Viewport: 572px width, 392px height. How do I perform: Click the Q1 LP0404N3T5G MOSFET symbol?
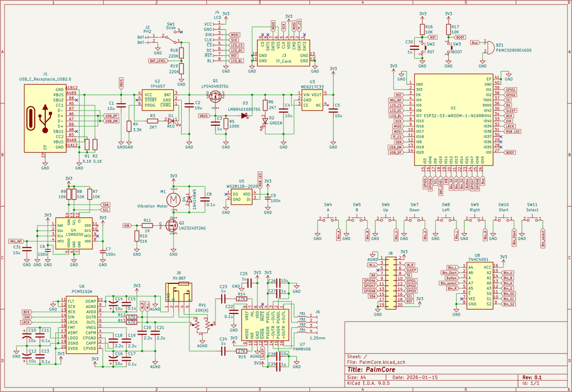(215, 95)
